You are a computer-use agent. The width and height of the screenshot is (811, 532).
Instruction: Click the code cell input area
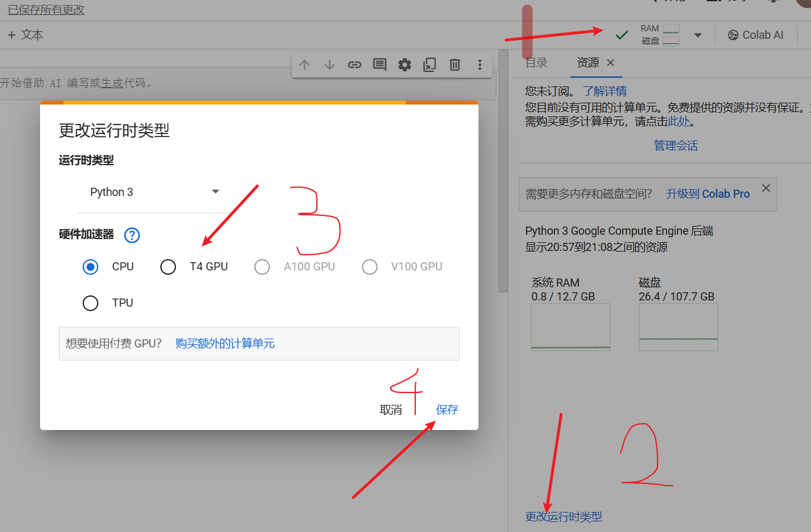[247, 83]
